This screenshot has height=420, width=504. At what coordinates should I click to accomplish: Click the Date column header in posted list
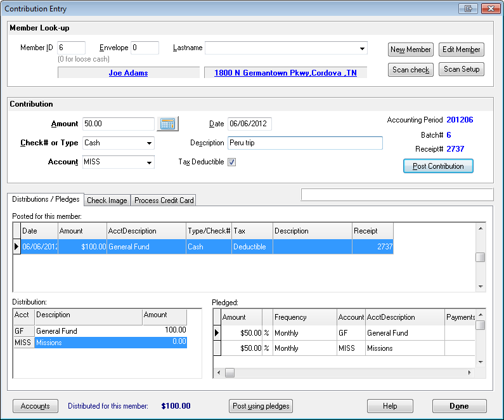coord(39,231)
